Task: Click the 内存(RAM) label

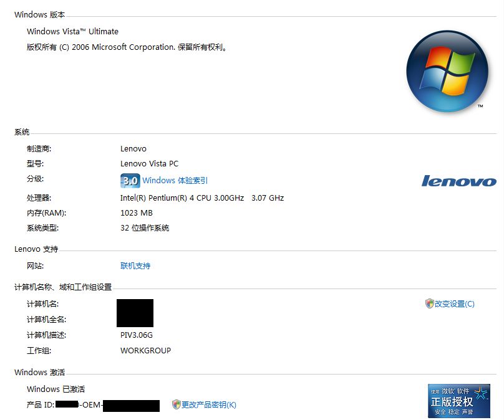Action: point(47,213)
